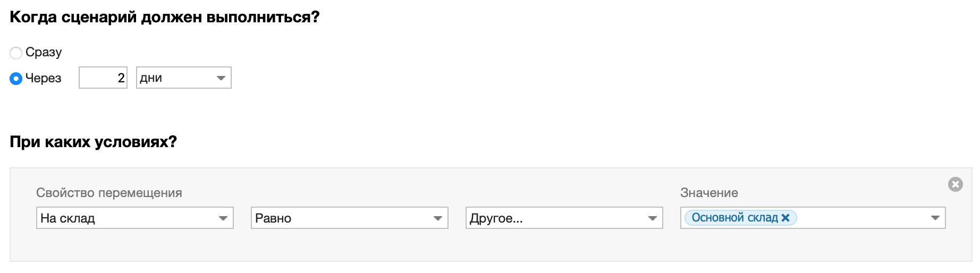Viewport: 980px width, 273px height.
Task: Select the Через radio button
Action: coord(16,79)
